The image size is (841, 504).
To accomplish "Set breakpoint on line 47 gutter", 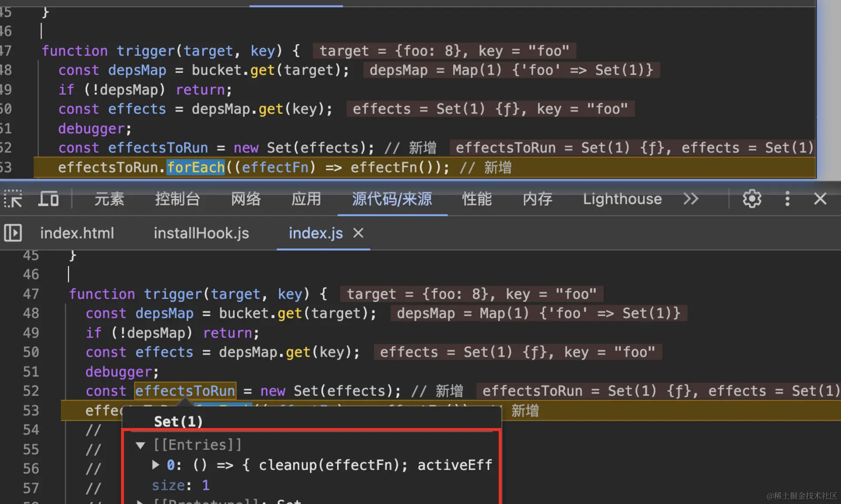I will [31, 294].
